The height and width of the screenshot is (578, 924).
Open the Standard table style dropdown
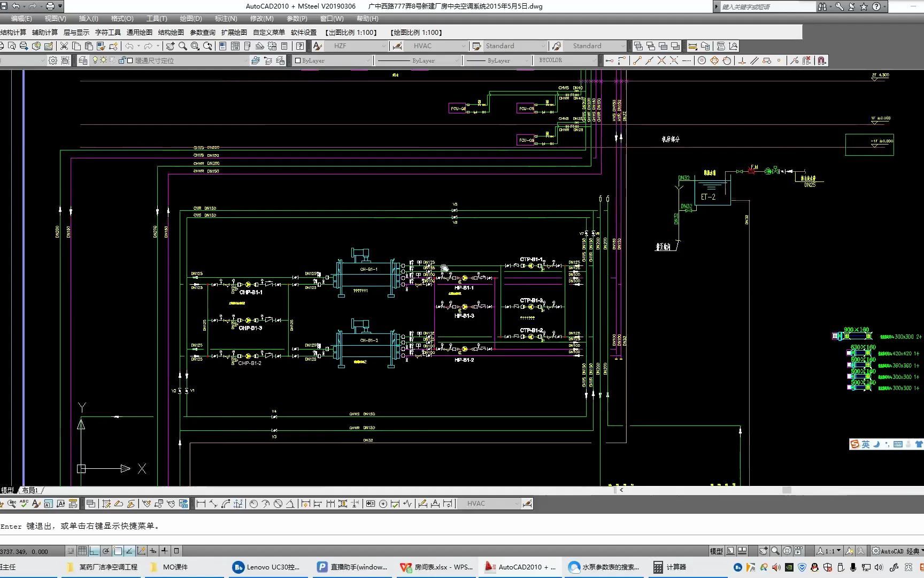[x=515, y=46]
